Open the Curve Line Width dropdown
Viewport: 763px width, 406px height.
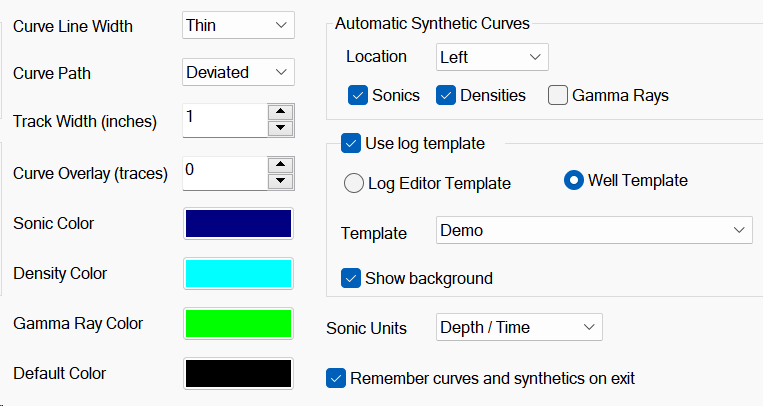tap(238, 26)
